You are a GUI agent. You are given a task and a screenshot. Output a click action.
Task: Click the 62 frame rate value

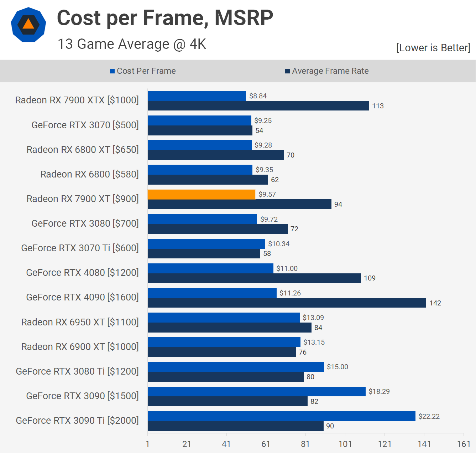(x=275, y=180)
